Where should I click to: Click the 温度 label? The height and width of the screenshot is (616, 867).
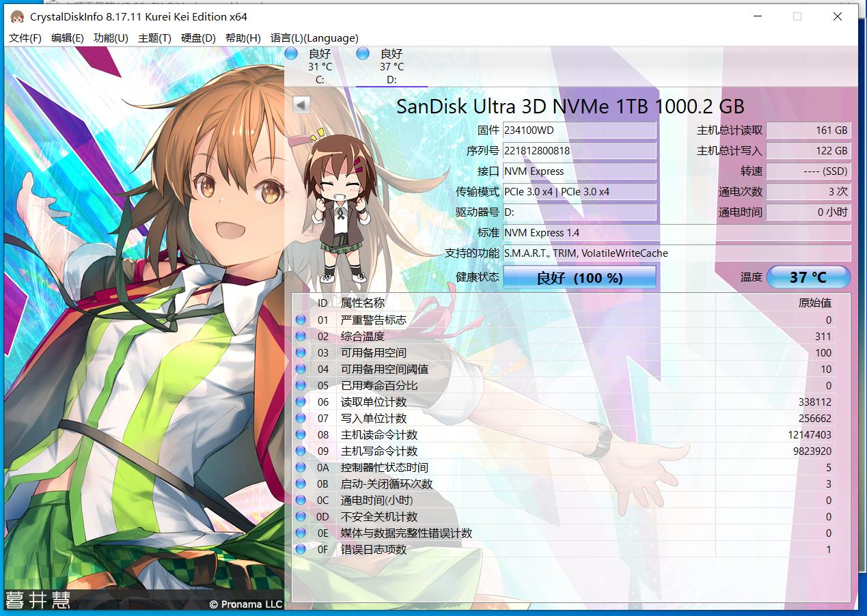pyautogui.click(x=752, y=277)
